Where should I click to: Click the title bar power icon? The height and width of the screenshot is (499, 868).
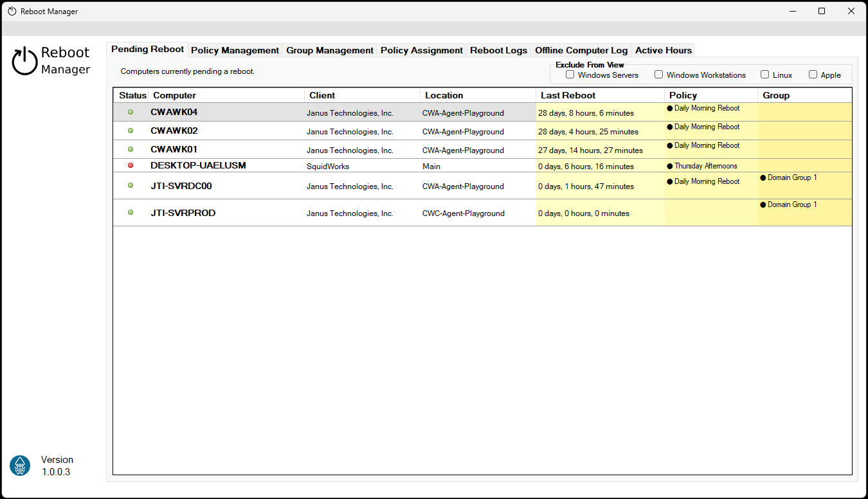[12, 11]
